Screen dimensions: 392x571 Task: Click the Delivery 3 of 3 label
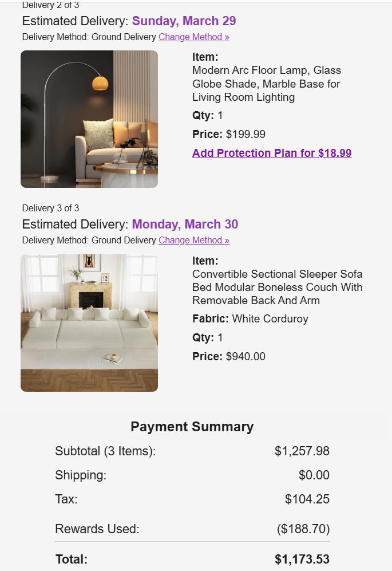(50, 208)
